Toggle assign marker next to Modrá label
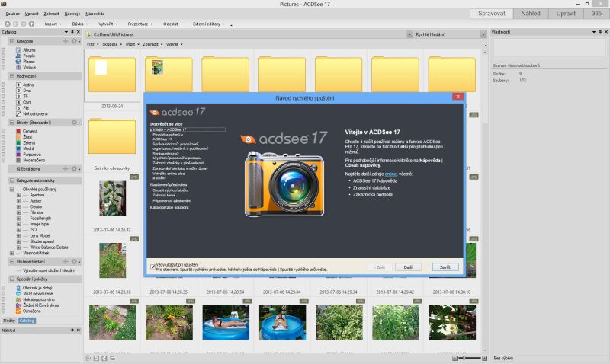Image resolution: width=610 pixels, height=364 pixels. (4, 148)
